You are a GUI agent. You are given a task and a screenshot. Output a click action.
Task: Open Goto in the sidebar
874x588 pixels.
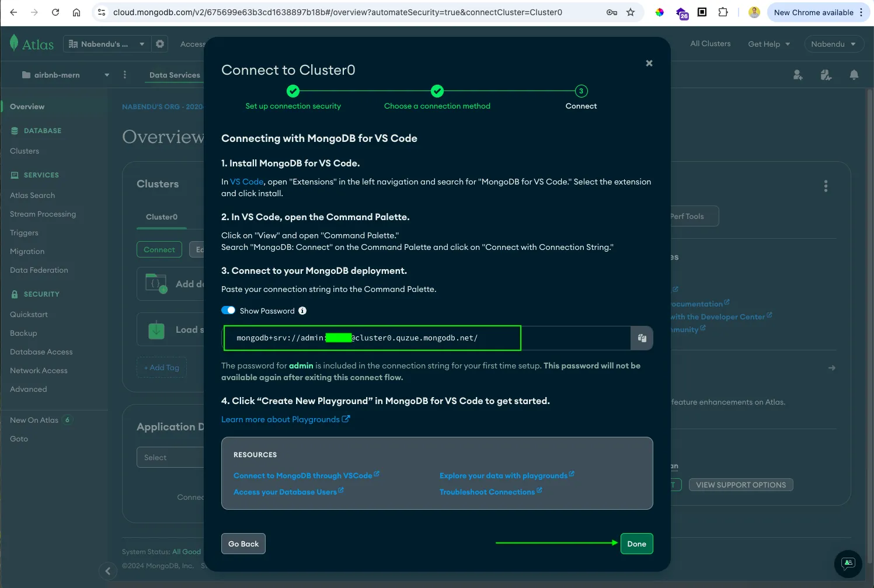tap(19, 439)
